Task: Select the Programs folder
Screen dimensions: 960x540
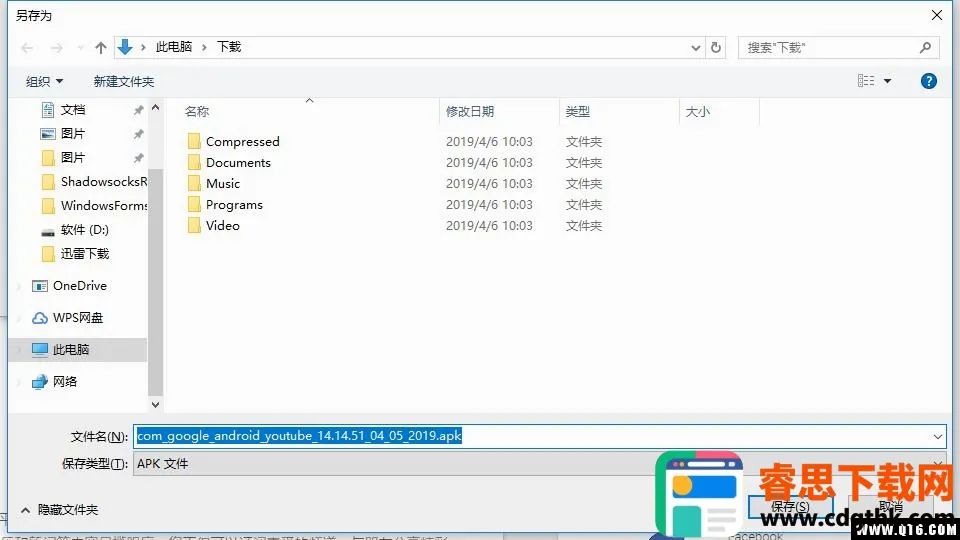Action: coord(234,204)
